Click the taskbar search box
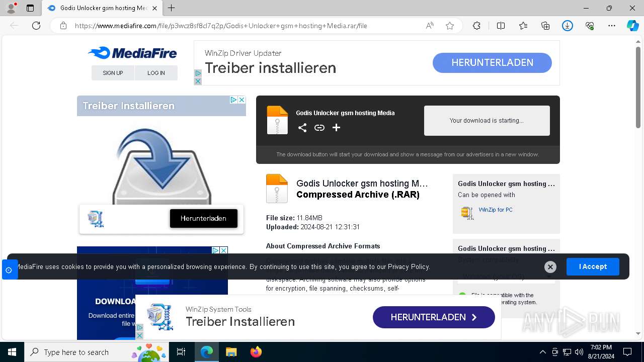This screenshot has height=362, width=644. [97, 352]
